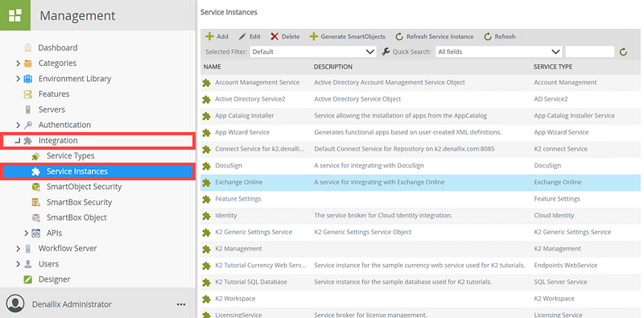Open the Designer tree item
Image resolution: width=644 pixels, height=318 pixels.
coord(54,279)
